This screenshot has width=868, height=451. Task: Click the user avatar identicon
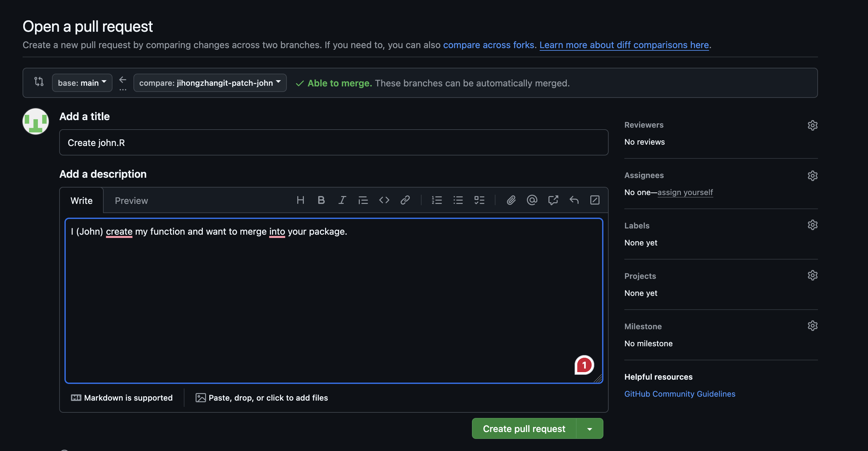[36, 121]
